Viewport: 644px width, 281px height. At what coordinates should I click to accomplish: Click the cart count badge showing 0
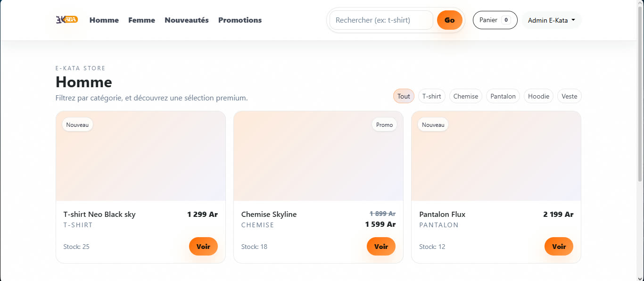(x=506, y=20)
